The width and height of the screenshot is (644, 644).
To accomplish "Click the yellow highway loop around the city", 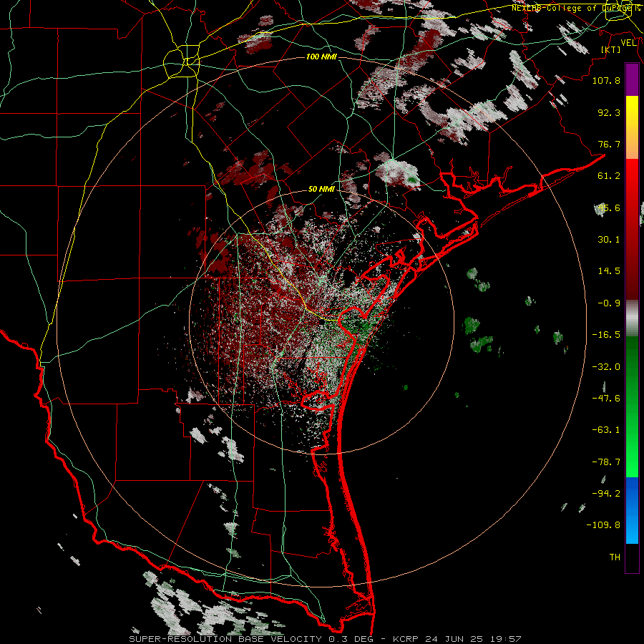I will point(181,63).
